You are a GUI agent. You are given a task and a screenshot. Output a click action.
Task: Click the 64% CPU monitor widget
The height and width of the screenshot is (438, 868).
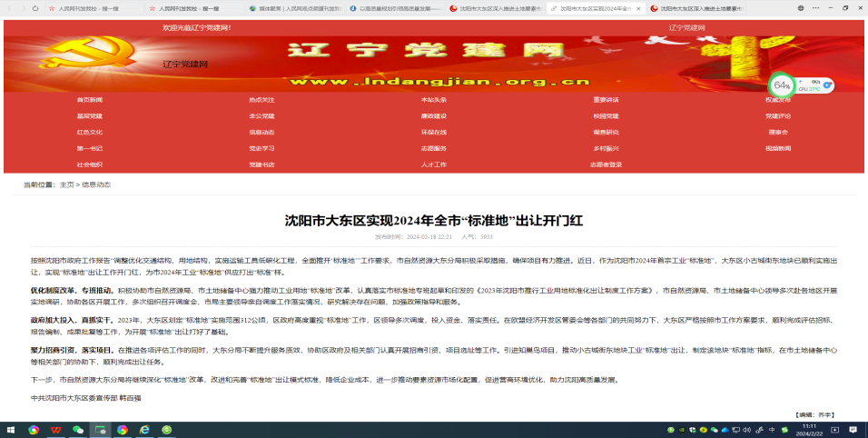tap(783, 85)
